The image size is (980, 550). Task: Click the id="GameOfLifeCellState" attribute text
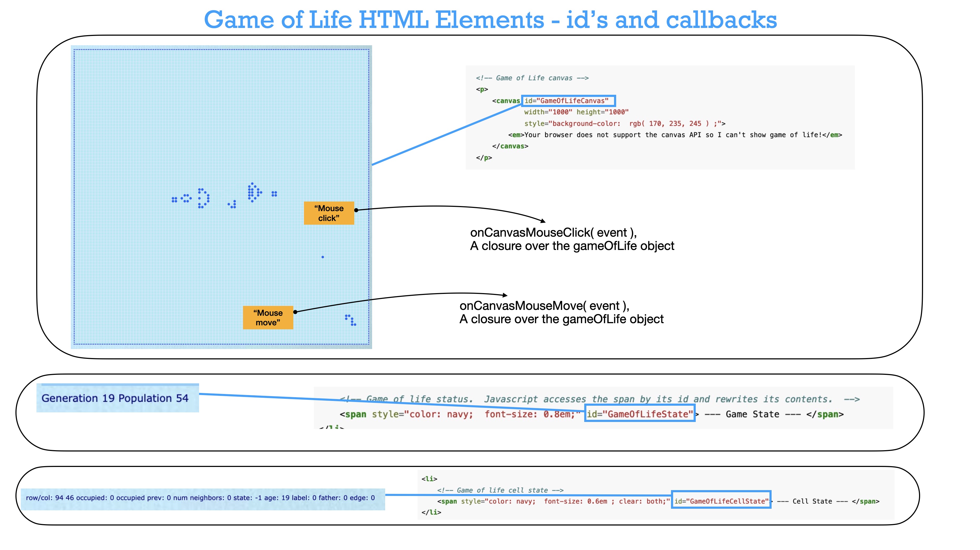(721, 501)
